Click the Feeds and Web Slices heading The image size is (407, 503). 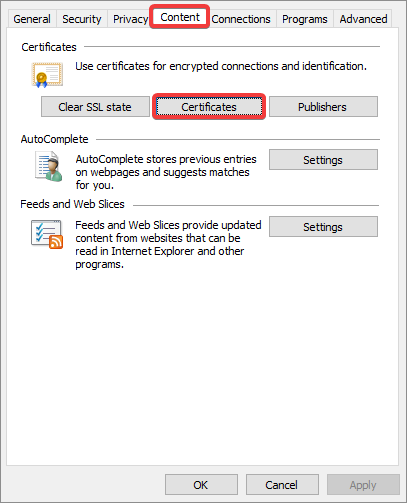click(72, 204)
